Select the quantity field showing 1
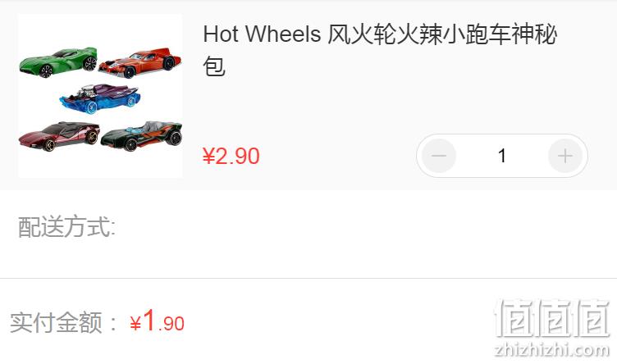Image resolution: width=617 pixels, height=364 pixels. click(501, 156)
